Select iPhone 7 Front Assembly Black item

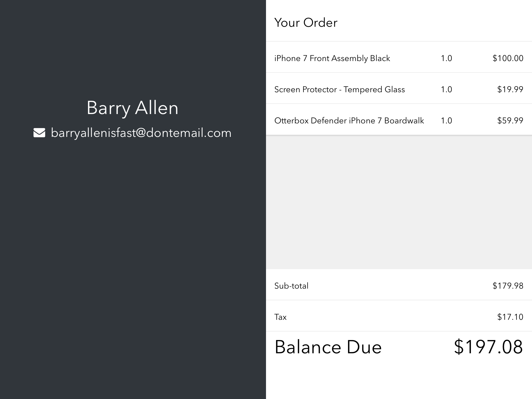(x=332, y=58)
